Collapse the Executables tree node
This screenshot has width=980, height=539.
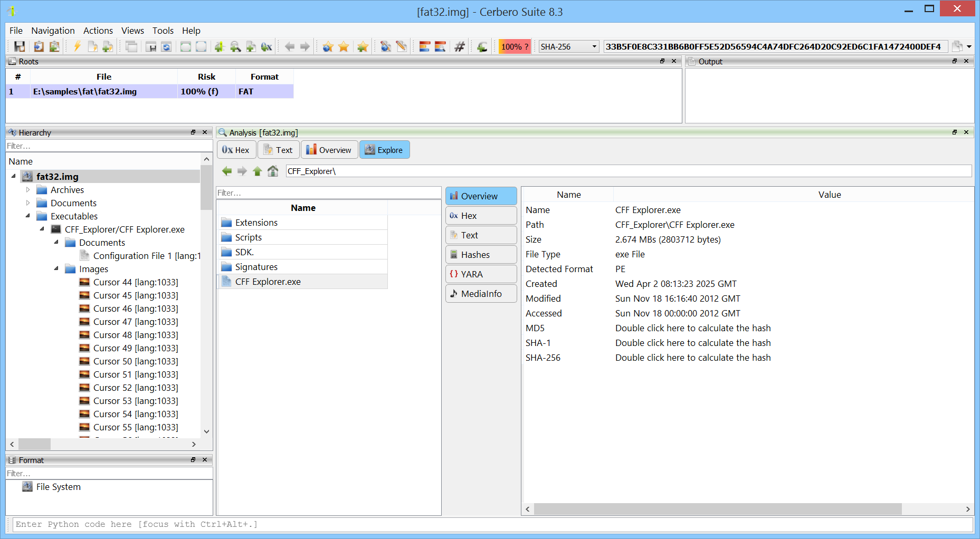pyautogui.click(x=28, y=216)
